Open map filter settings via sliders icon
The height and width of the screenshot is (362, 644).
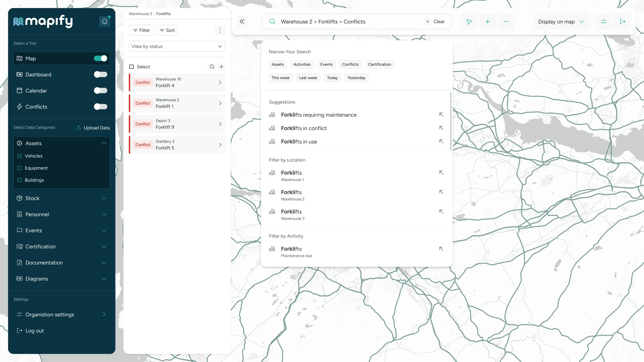604,21
